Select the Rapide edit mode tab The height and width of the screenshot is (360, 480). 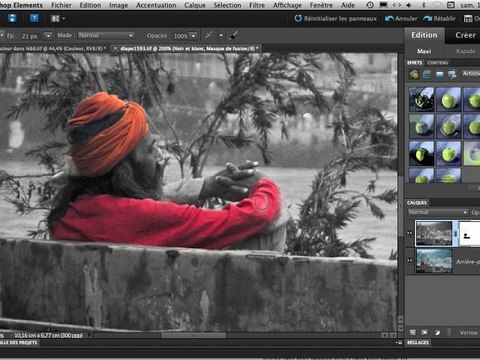click(x=465, y=51)
